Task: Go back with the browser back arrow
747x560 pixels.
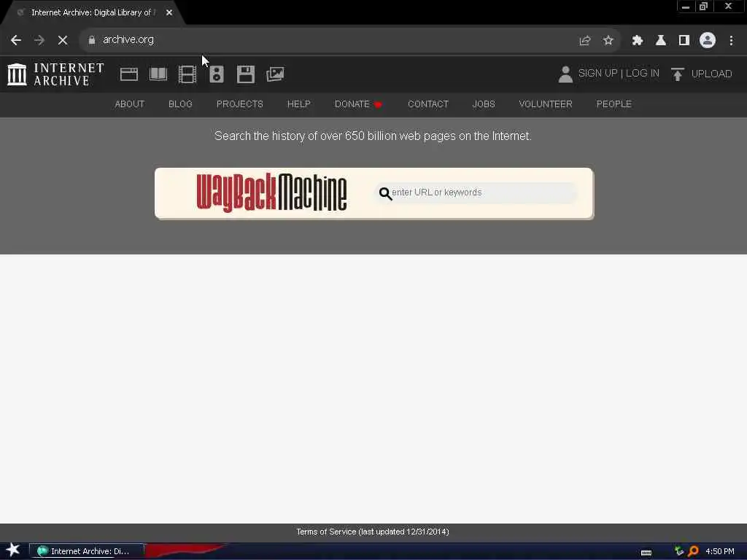Action: [x=16, y=40]
